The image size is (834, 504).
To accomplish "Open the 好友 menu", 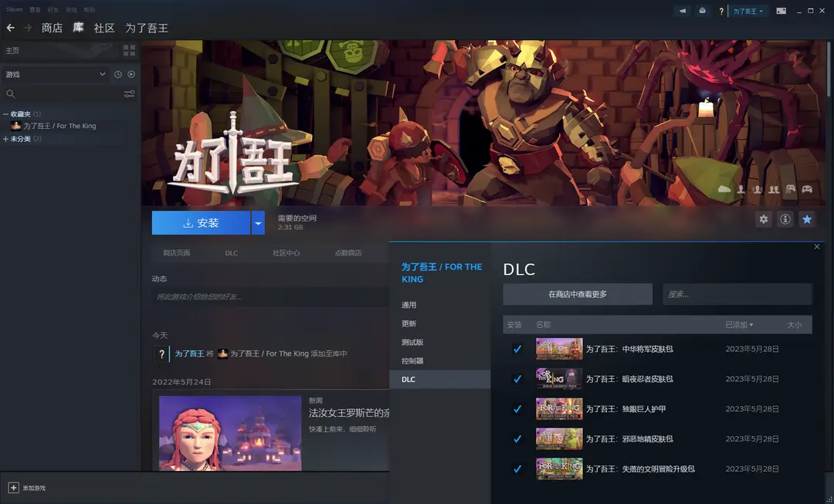I will coord(53,9).
